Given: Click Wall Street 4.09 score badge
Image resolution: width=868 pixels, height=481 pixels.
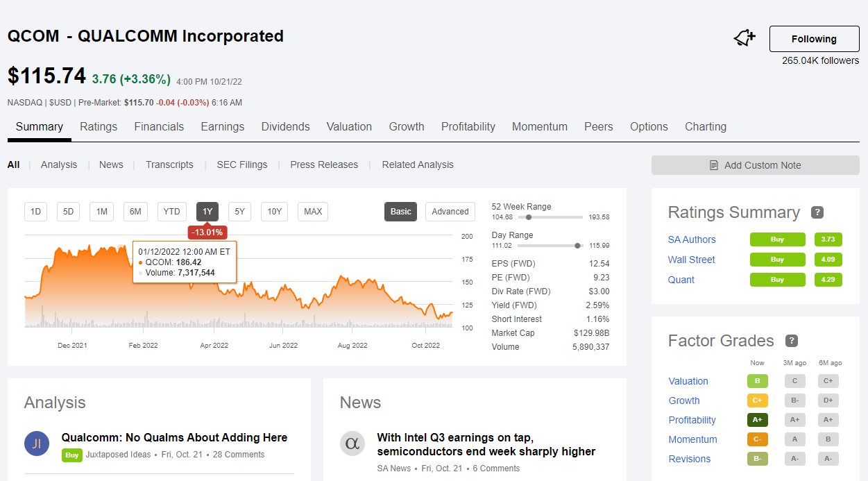Looking at the screenshot, I should 828,260.
